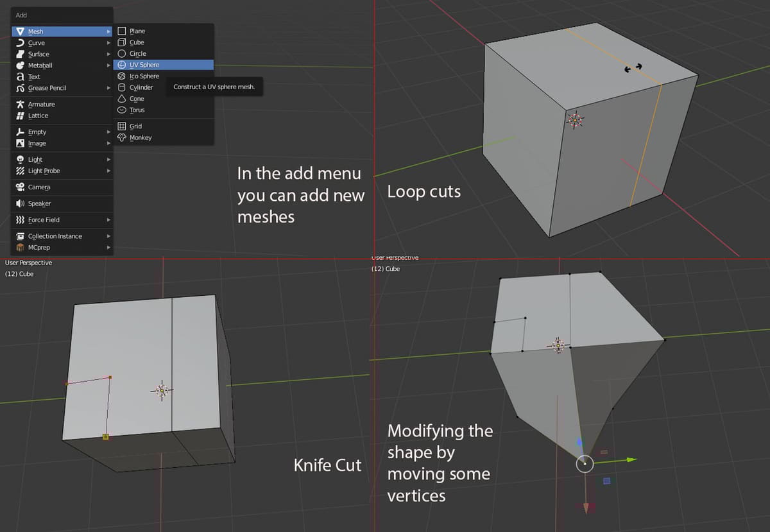Viewport: 770px width, 532px height.
Task: Select the Ico Sphere icon
Action: tap(122, 76)
